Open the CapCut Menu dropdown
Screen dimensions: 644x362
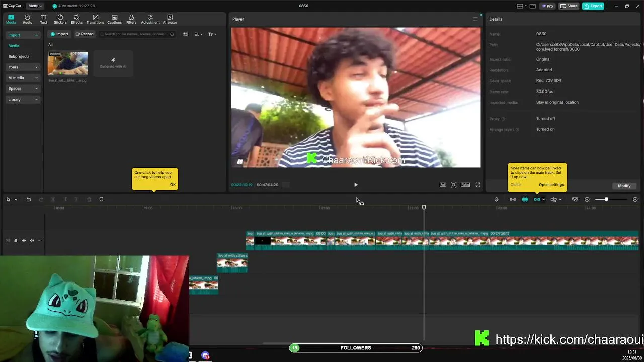pyautogui.click(x=35, y=6)
